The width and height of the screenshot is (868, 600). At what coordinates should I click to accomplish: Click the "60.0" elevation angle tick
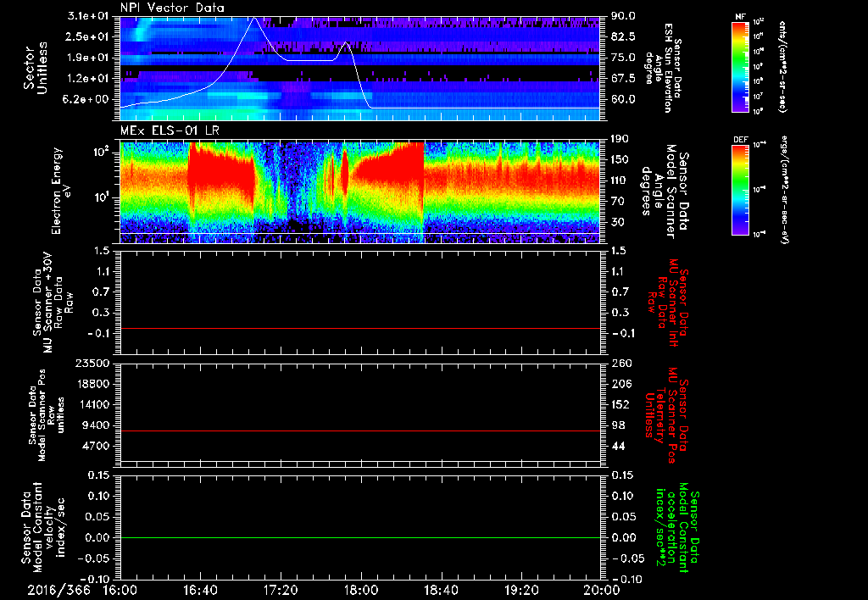pyautogui.click(x=623, y=100)
